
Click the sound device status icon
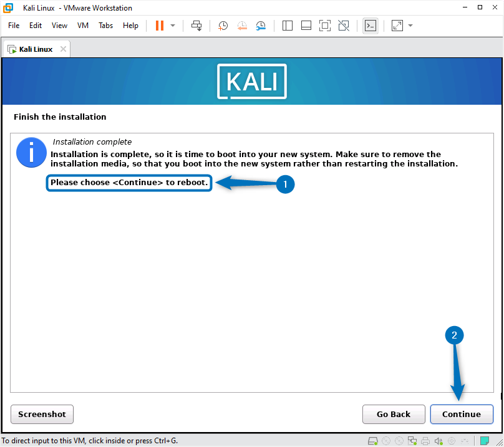coord(438,440)
